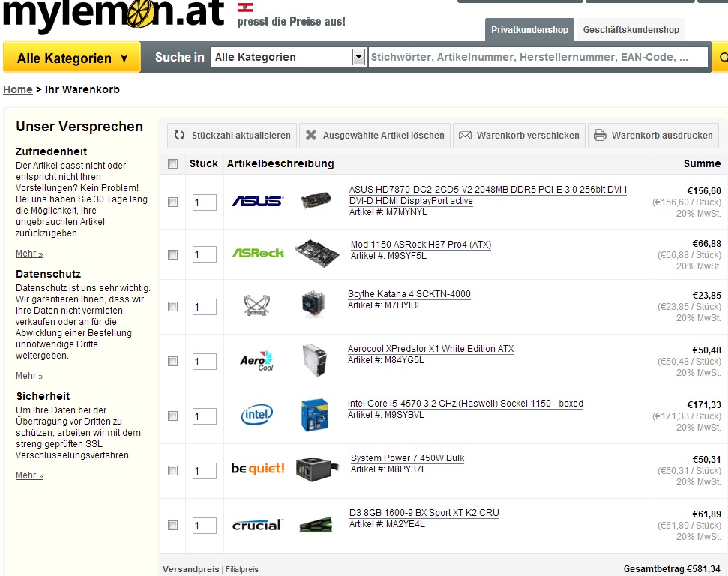Select the Filialpreis option
Viewport: 728px width, 576px height.
click(x=242, y=569)
